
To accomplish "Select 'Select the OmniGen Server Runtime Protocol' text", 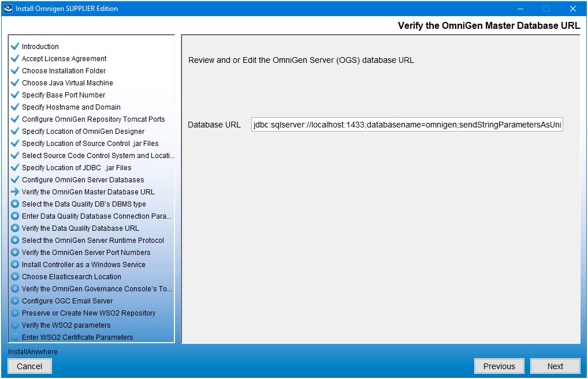I will pyautogui.click(x=93, y=240).
